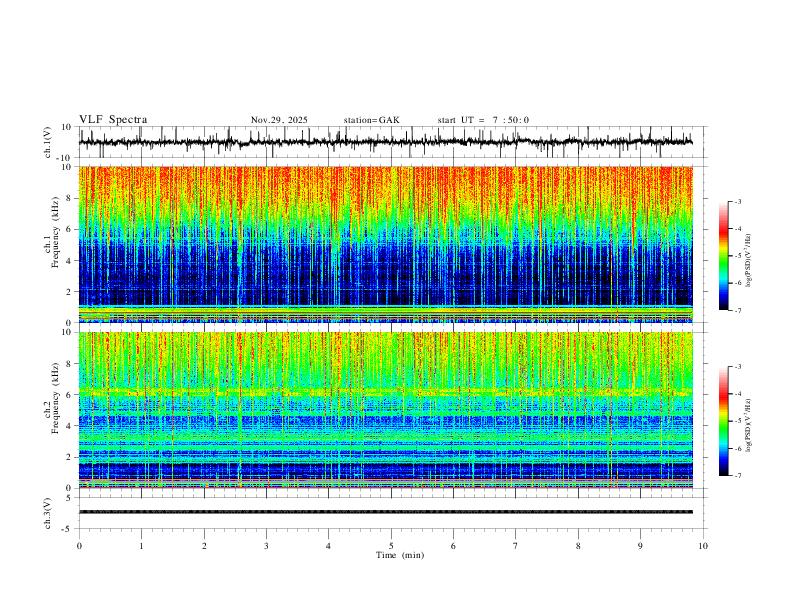The height and width of the screenshot is (612, 792).
Task: Click the time axis tick label '5'
Action: click(x=391, y=546)
